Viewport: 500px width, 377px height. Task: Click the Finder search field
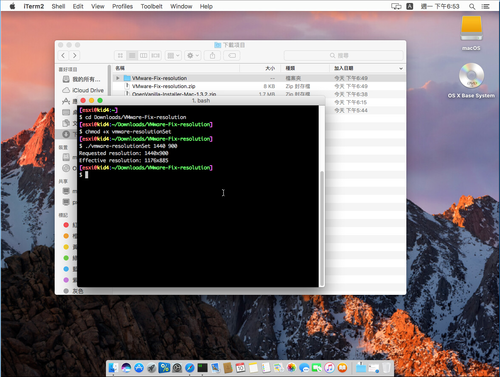click(344, 55)
